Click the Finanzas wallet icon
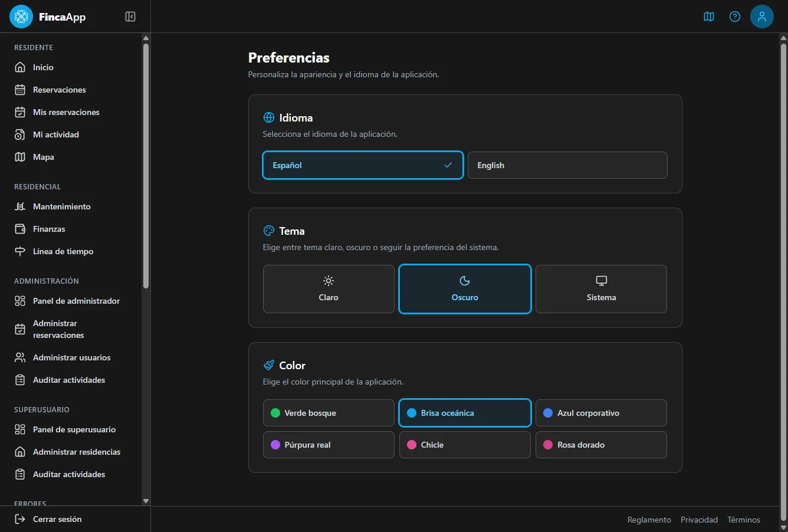 20,229
